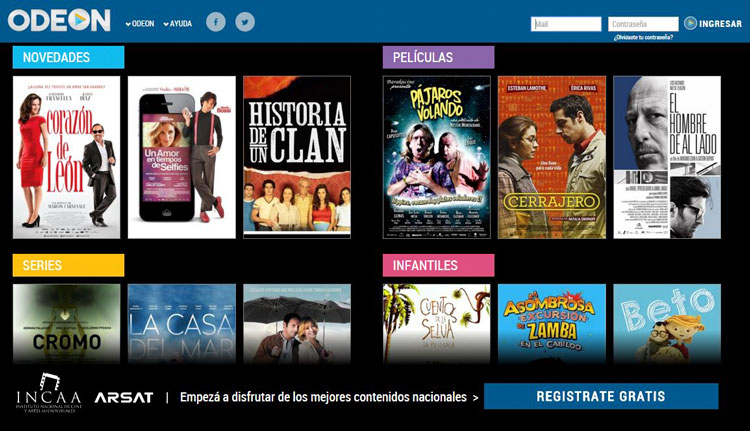Expand the ODEON dropdown menu
The image size is (750, 431).
140,23
